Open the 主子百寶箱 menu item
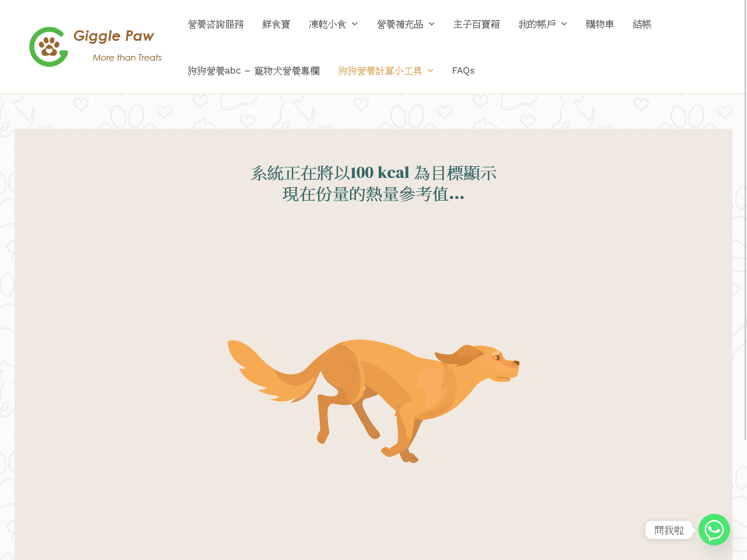 [x=477, y=24]
